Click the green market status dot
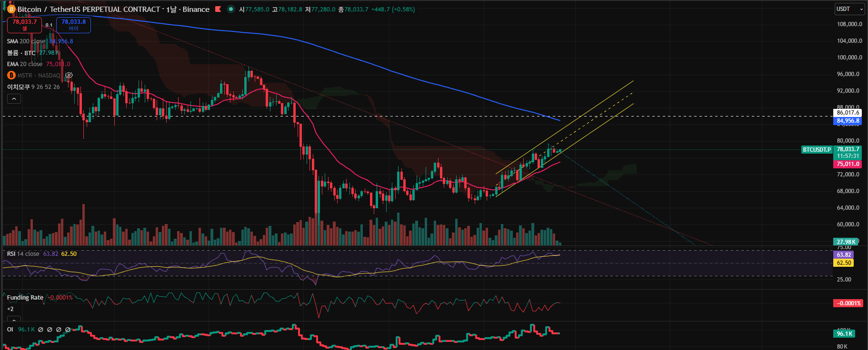The image size is (868, 350). (231, 9)
